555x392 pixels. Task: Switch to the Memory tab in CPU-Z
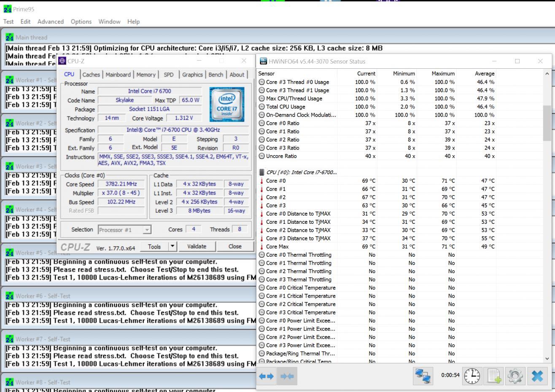(x=146, y=75)
